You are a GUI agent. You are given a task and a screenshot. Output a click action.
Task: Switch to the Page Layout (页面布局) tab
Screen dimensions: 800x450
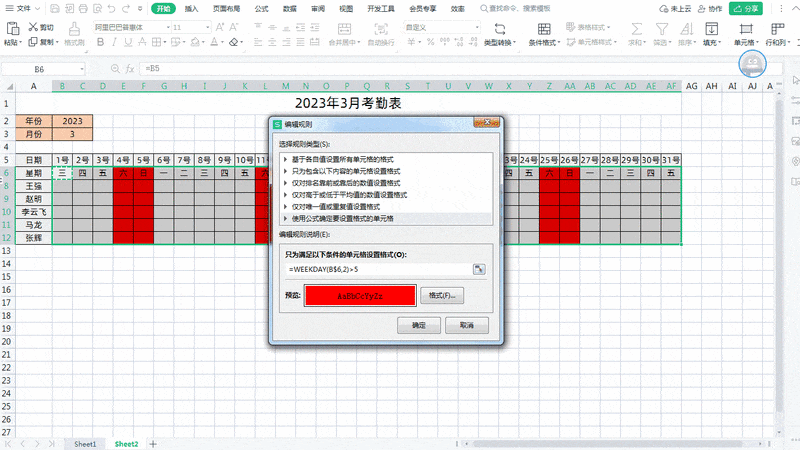227,9
